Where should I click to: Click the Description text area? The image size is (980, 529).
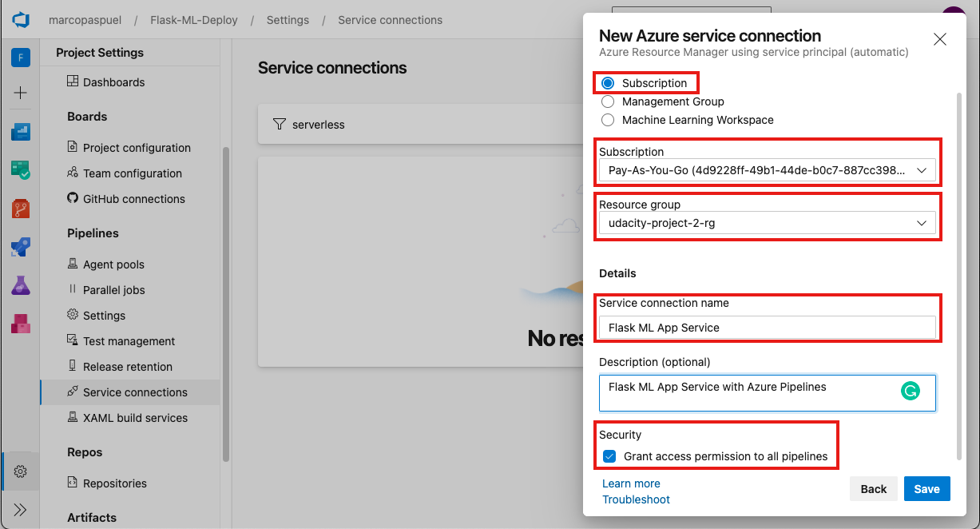[x=768, y=393]
